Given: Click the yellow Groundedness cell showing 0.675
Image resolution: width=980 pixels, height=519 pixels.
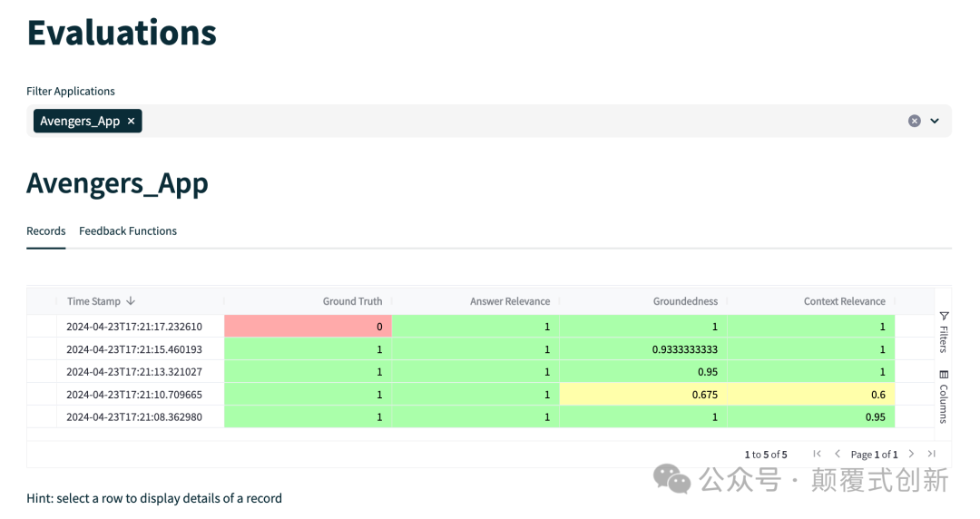Looking at the screenshot, I should 643,394.
